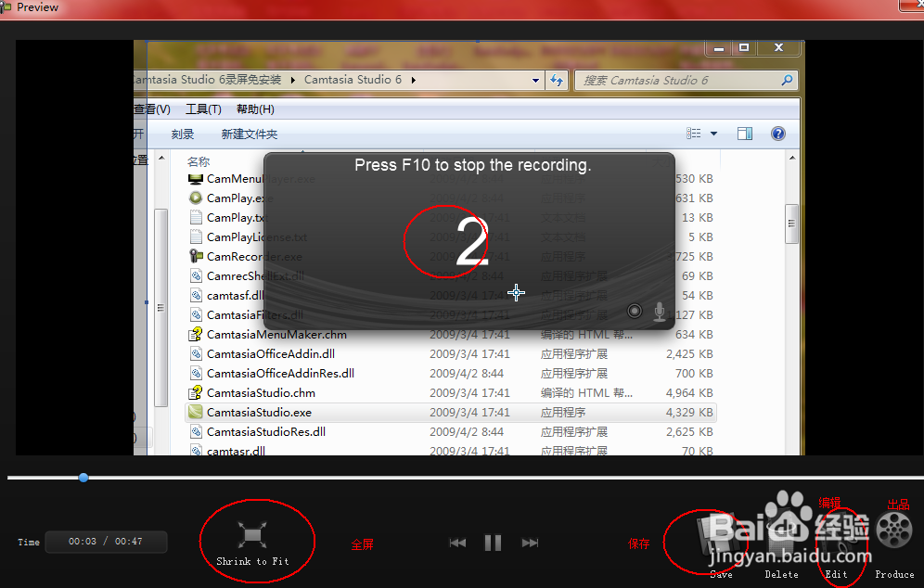The image size is (924, 588).
Task: Open the 工具(T) menu in recorded Explorer
Action: [203, 109]
